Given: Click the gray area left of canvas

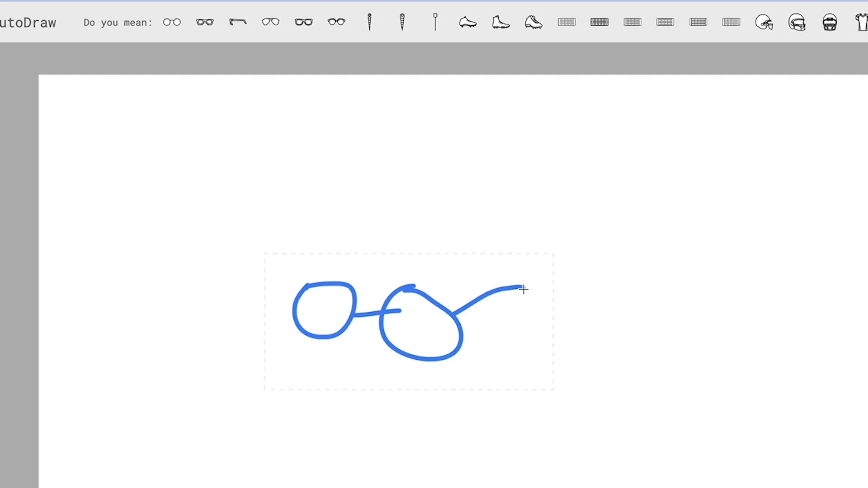Looking at the screenshot, I should click(19, 271).
